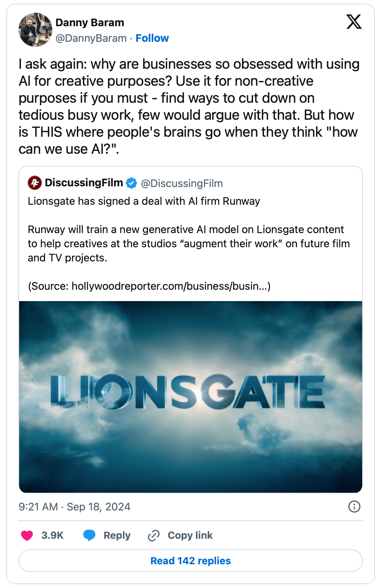Click the Reply text label
Viewport: 382px width, 588px height.
[117, 535]
